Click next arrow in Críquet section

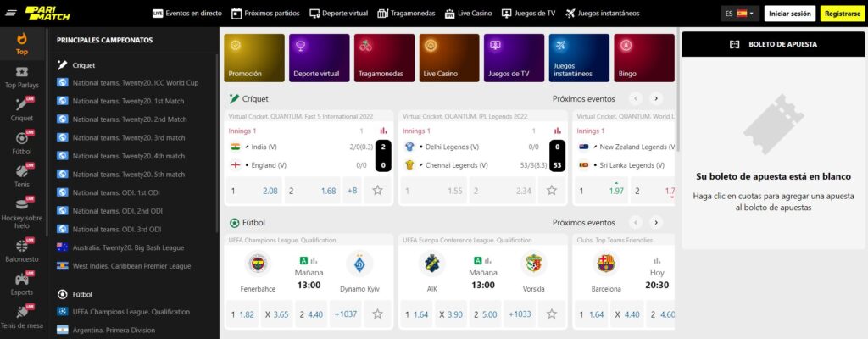tap(656, 98)
